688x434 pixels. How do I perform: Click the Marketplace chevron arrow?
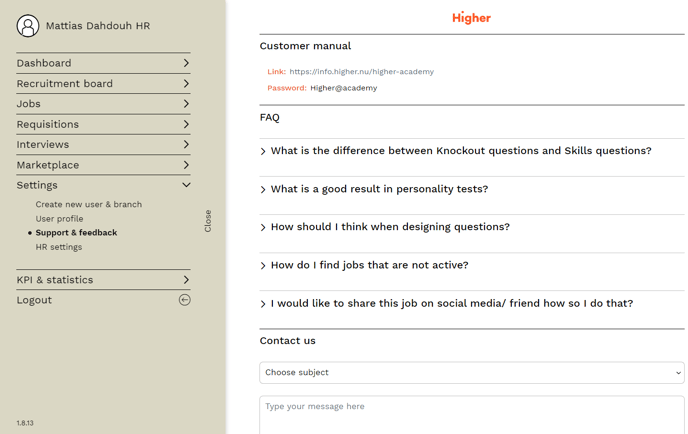[x=186, y=165]
